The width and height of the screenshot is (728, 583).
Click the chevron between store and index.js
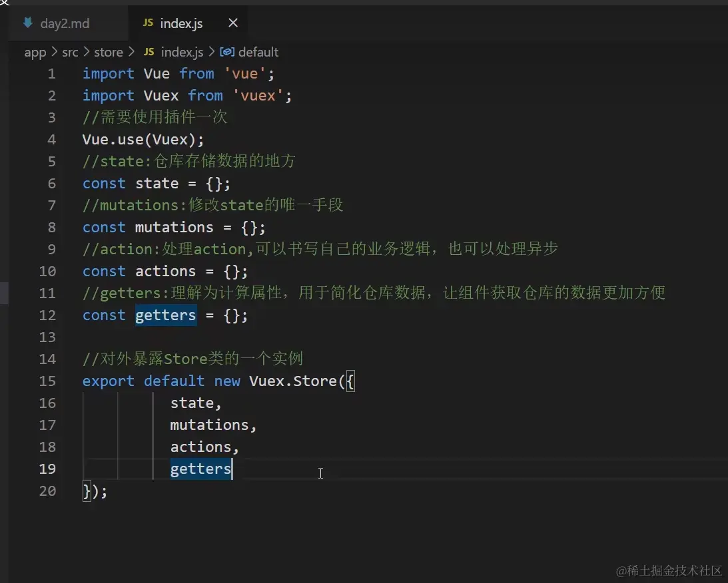pos(131,52)
